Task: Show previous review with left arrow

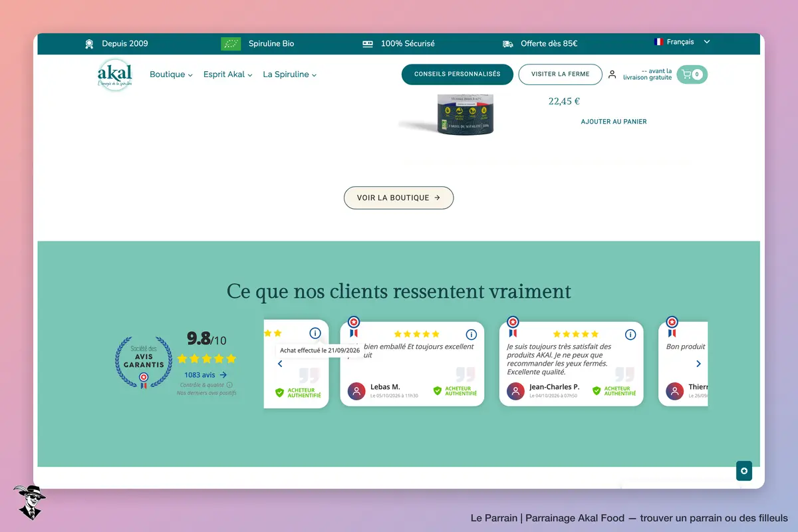Action: click(x=280, y=364)
